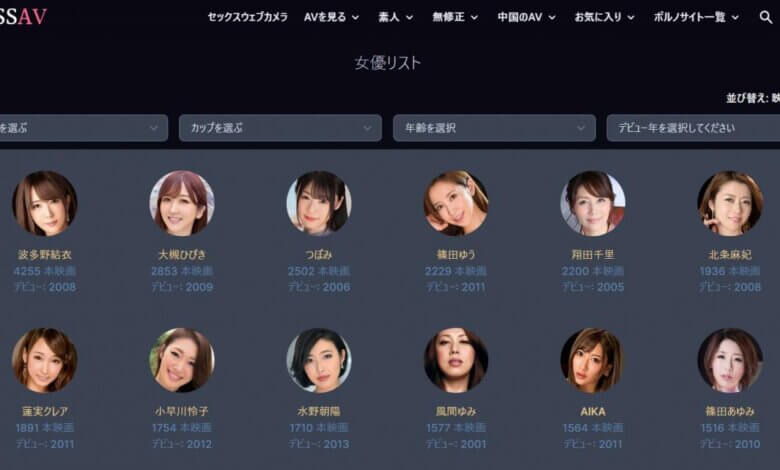Open the 中国のAV menu

[526, 17]
